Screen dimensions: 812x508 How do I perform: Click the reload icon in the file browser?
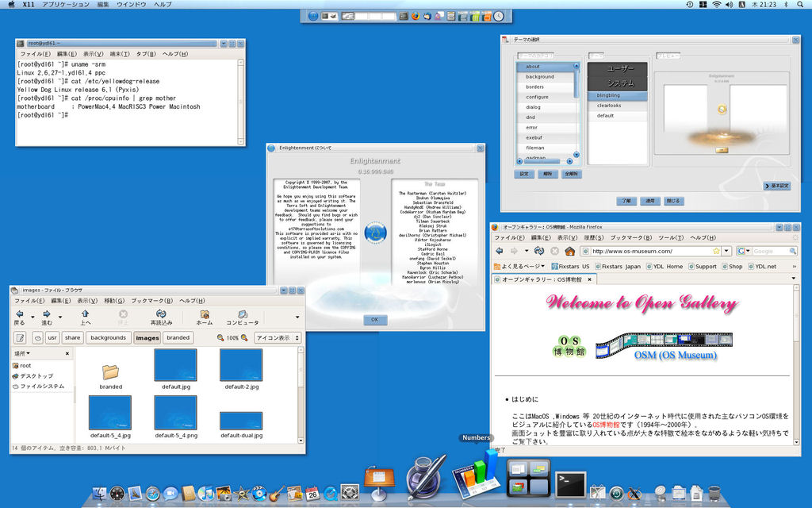161,314
